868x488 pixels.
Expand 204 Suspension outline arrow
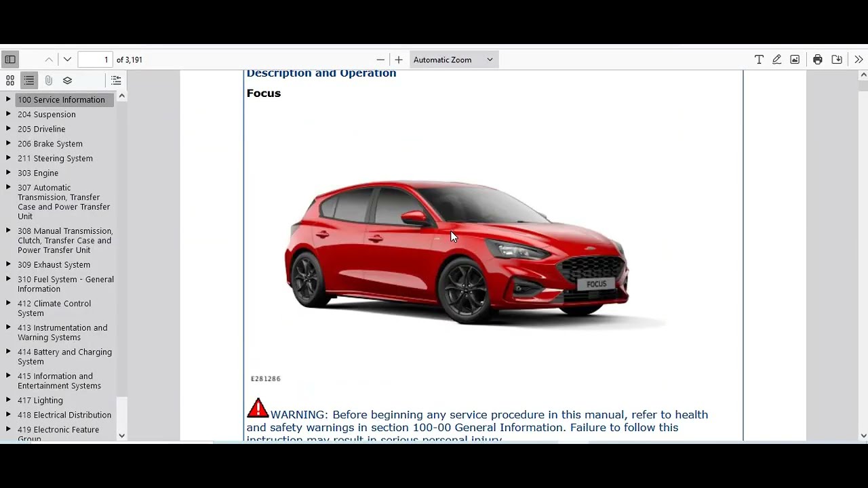click(8, 114)
